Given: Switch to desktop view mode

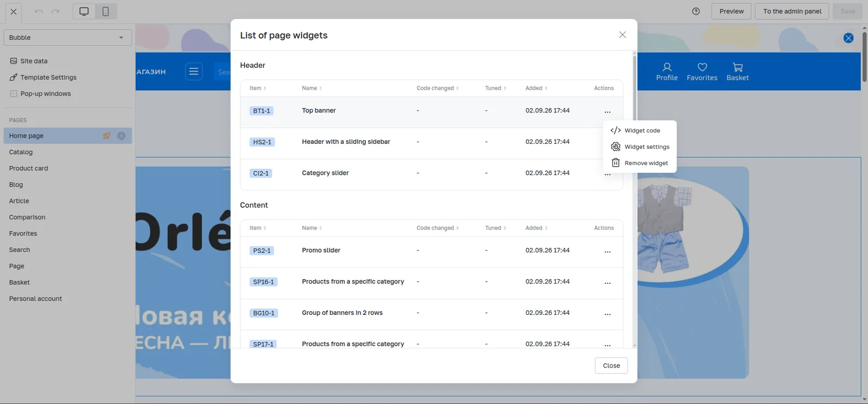Looking at the screenshot, I should coord(84,11).
